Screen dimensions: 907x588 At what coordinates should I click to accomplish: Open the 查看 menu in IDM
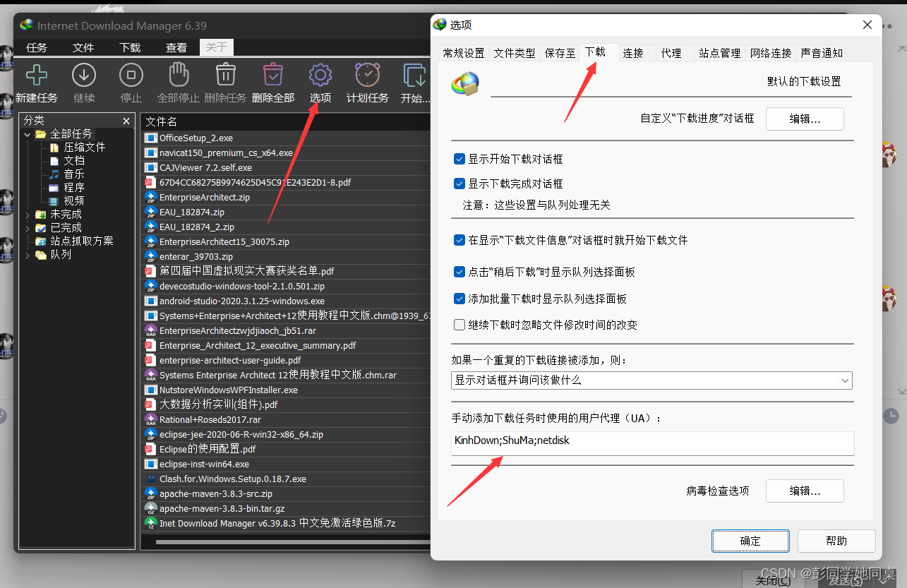pos(176,48)
